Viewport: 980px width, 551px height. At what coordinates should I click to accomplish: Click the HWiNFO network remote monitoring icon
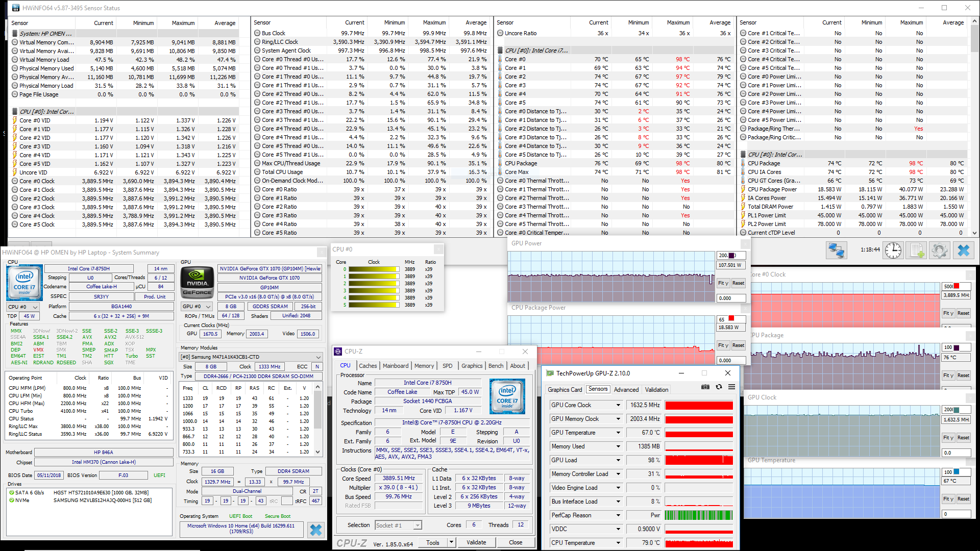coord(836,250)
